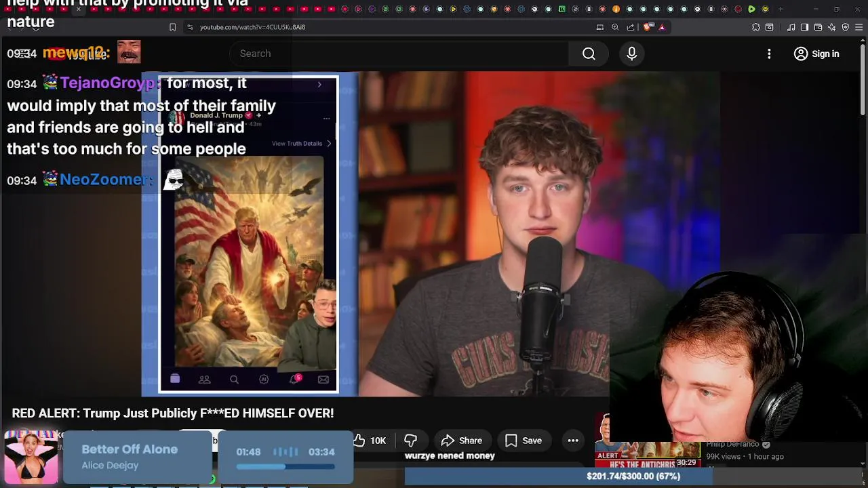
Task: Open the YouTube settings three-dot menu
Action: coord(769,54)
